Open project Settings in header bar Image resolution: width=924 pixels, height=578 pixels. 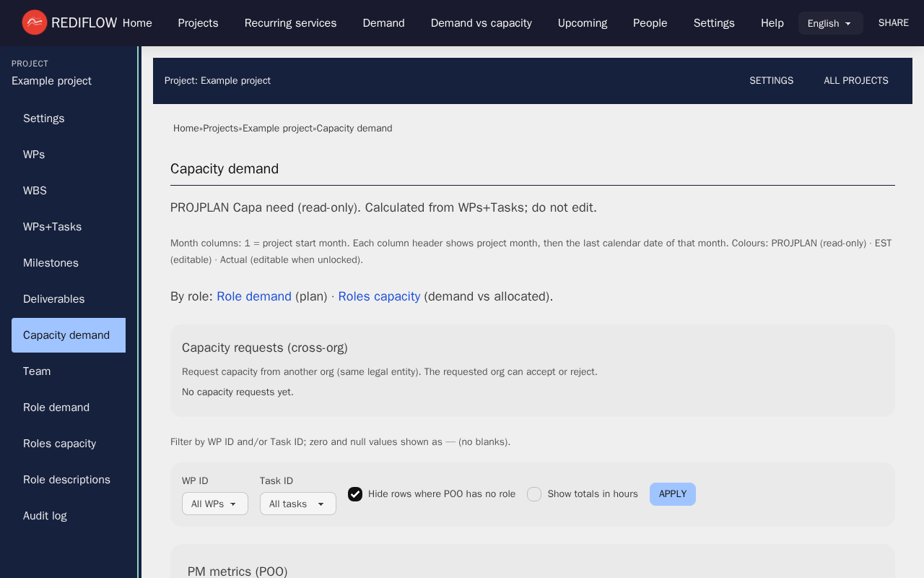(771, 81)
